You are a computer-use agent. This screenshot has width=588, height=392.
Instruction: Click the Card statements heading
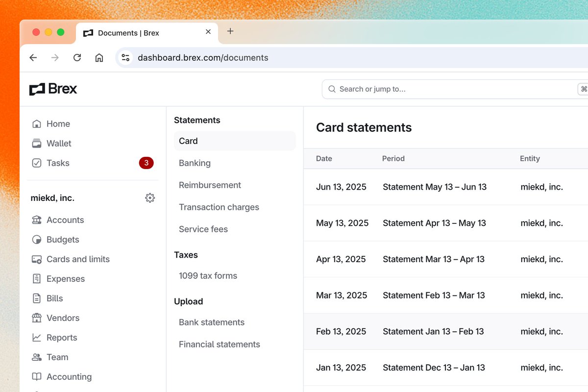coord(364,127)
